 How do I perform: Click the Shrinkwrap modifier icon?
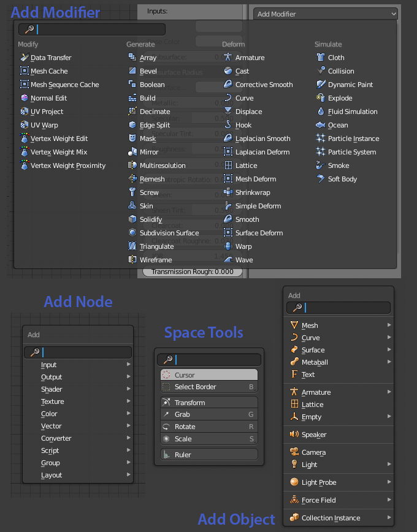tap(228, 192)
